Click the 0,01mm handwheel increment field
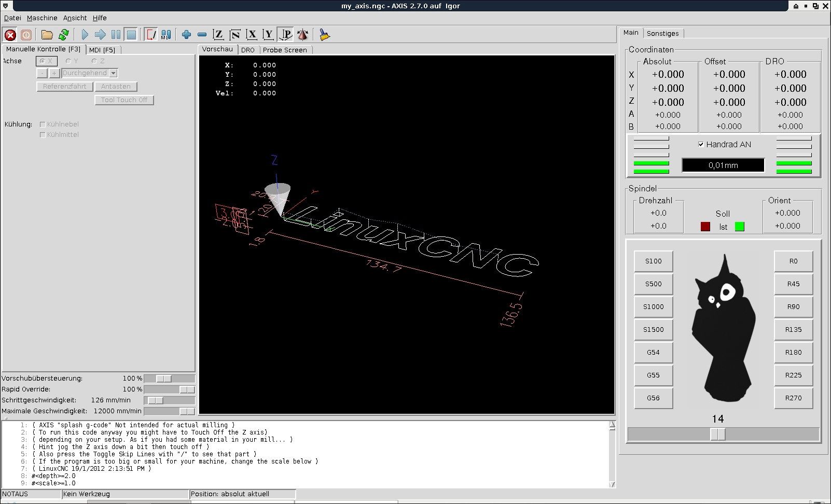Viewport: 831px width, 504px height. [723, 165]
